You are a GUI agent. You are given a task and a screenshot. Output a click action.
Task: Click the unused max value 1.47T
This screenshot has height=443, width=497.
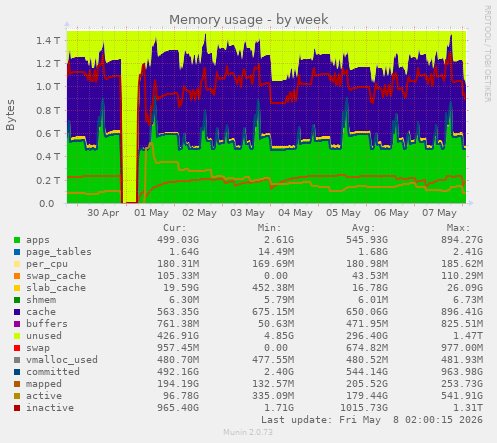(468, 336)
